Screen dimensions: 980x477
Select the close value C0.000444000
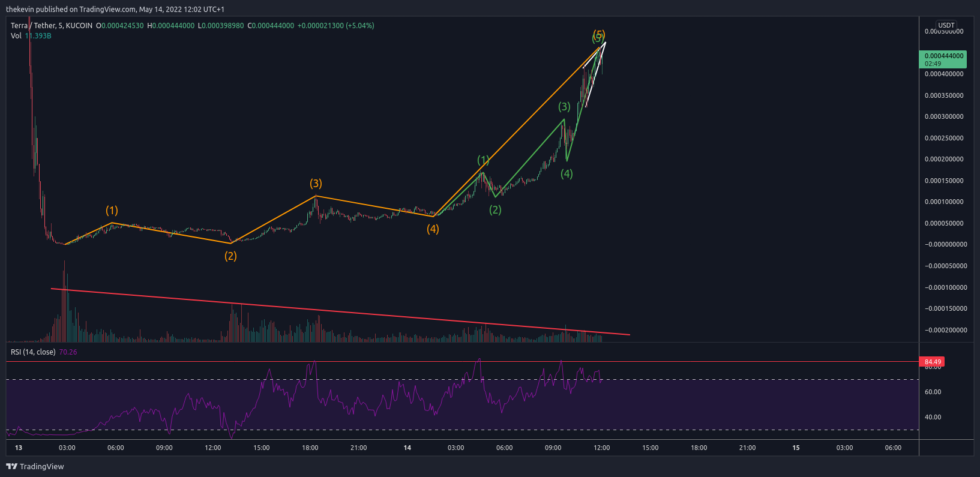(x=271, y=26)
